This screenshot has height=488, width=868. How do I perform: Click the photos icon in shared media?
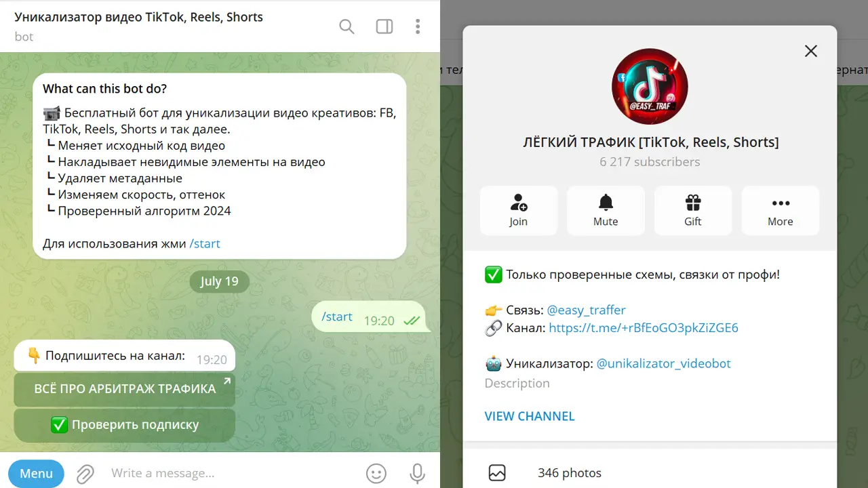[x=497, y=472]
